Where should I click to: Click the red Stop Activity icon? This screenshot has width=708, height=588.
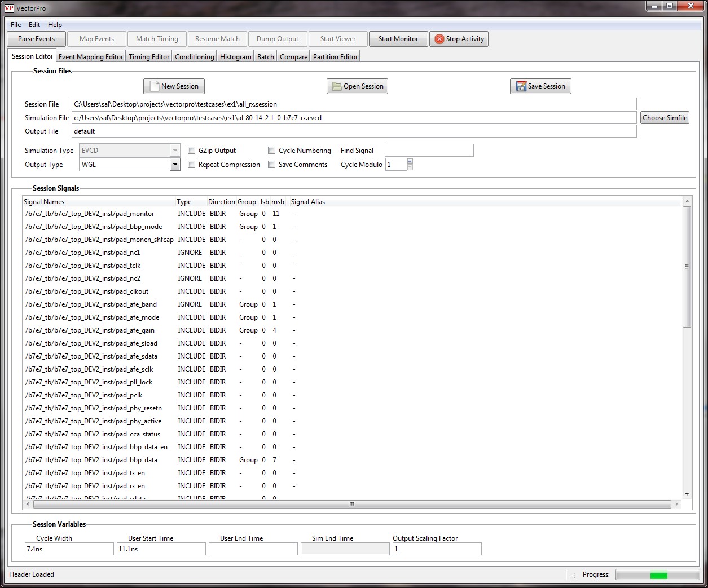click(x=439, y=38)
